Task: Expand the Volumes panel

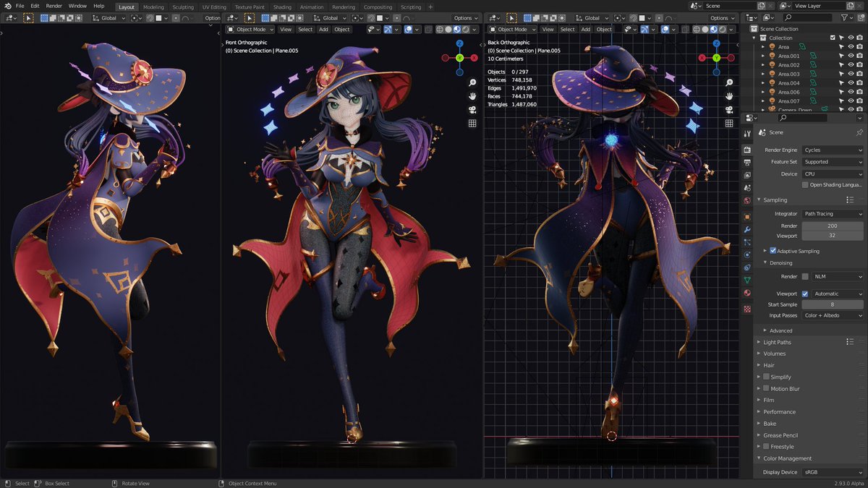Action: pos(759,354)
